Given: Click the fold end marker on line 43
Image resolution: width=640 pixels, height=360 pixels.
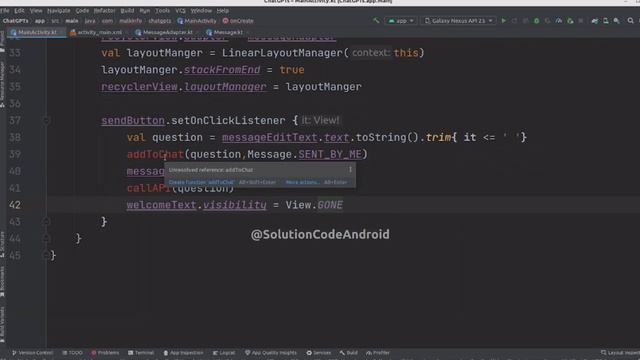Looking at the screenshot, I should [46, 222].
